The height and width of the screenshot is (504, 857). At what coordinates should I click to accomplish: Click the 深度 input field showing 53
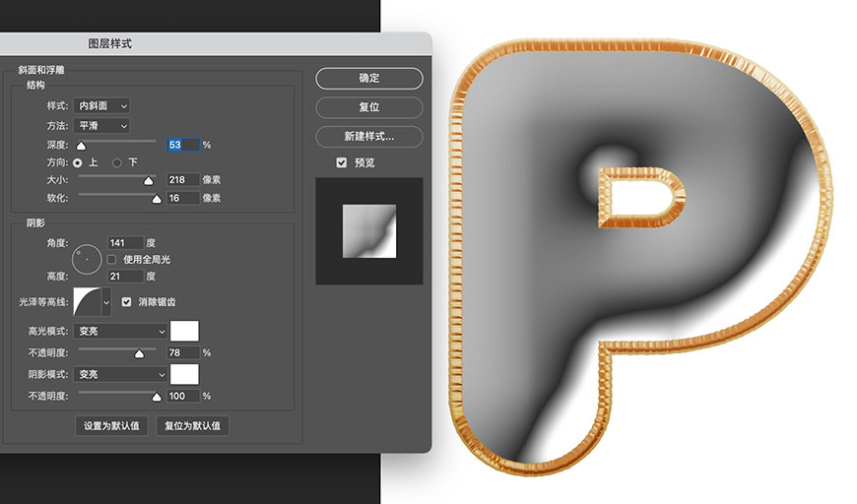click(x=183, y=145)
